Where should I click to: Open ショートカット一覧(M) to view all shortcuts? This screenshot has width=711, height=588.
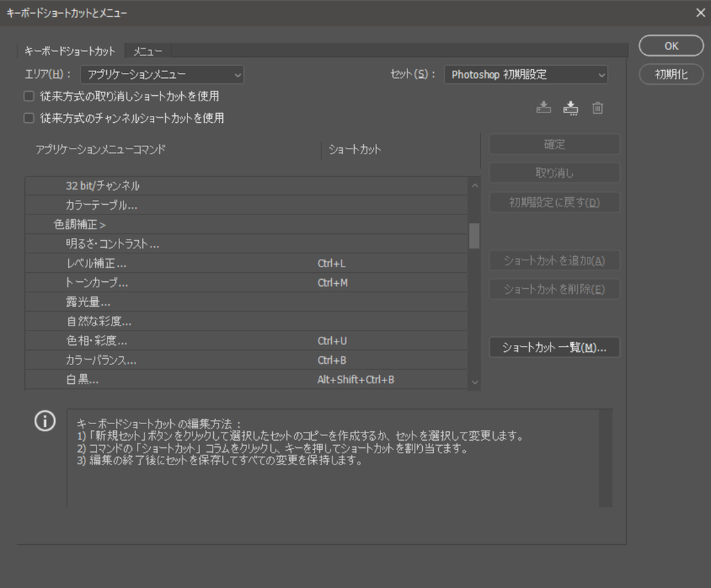coord(554,347)
